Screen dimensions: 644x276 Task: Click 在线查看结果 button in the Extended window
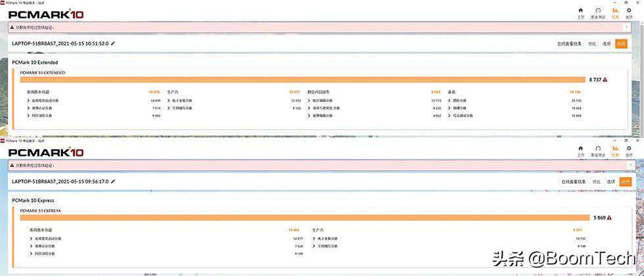point(570,43)
